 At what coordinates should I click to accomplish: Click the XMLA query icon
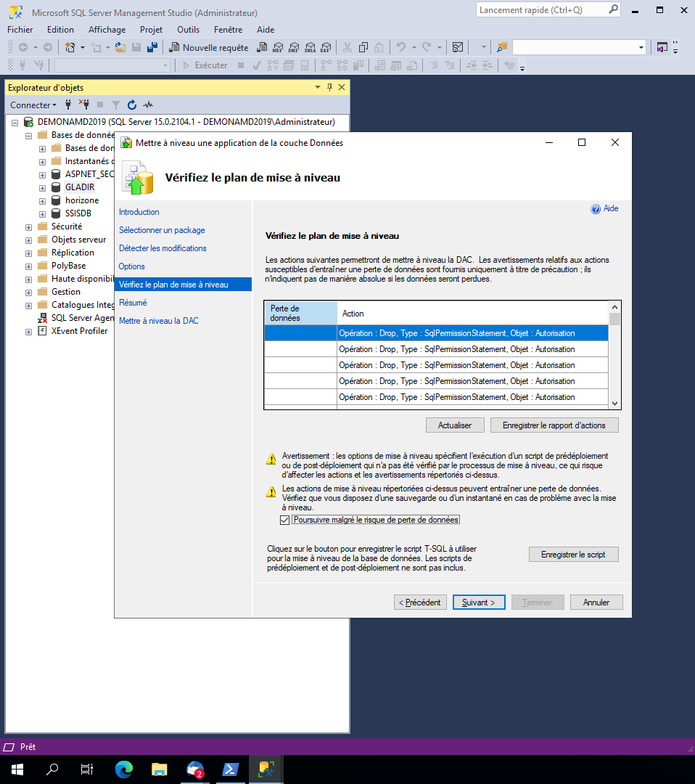point(311,47)
